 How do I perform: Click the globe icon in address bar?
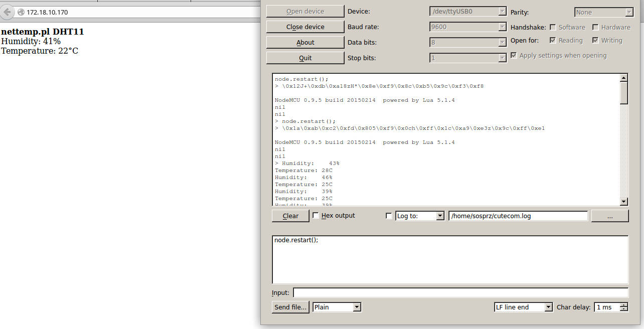pos(21,12)
